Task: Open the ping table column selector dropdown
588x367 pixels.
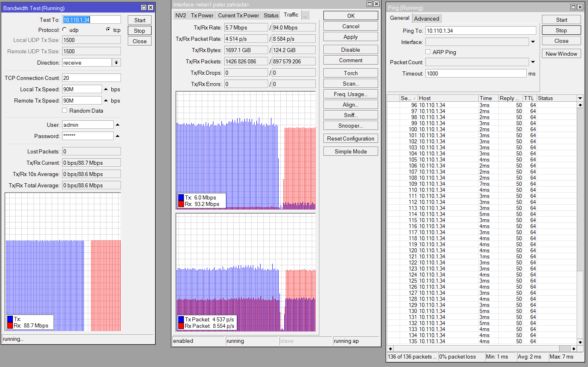Action: [580, 98]
